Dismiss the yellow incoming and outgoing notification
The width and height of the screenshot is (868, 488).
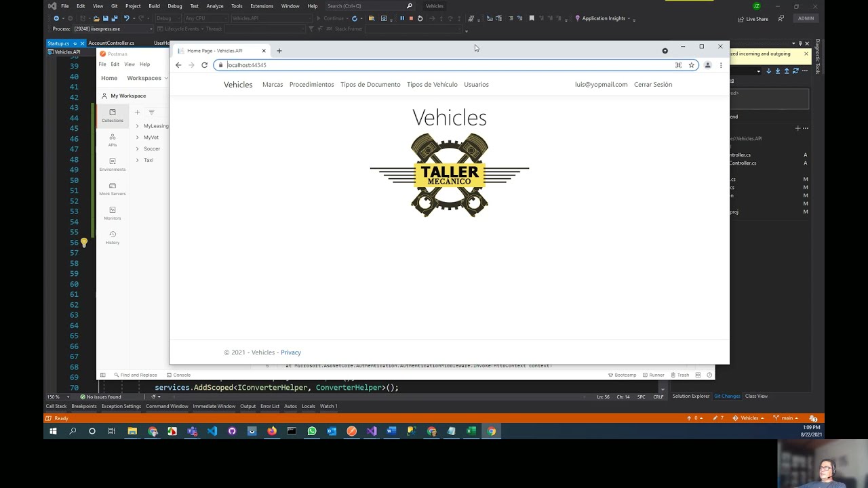pos(806,54)
